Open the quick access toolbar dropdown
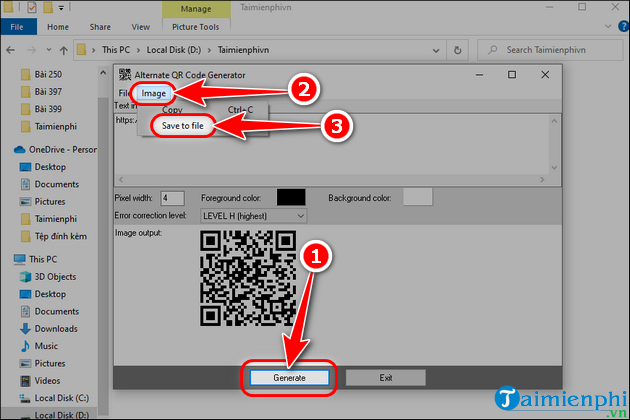 [61, 8]
